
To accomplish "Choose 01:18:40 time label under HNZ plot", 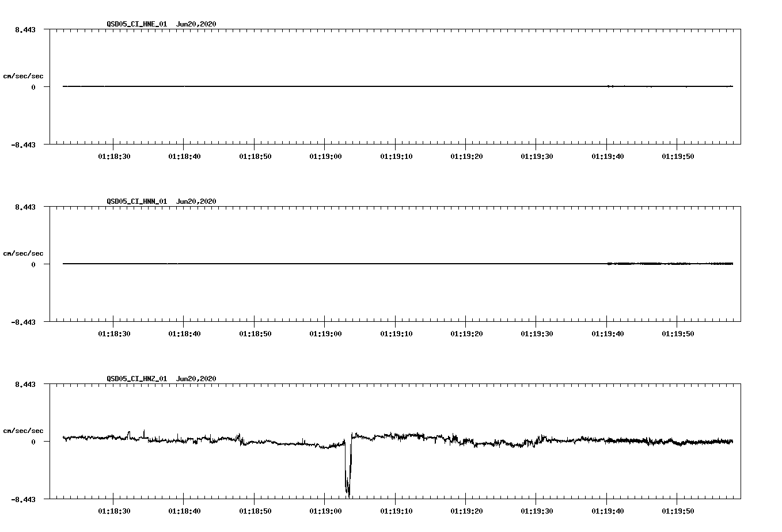I will click(184, 511).
